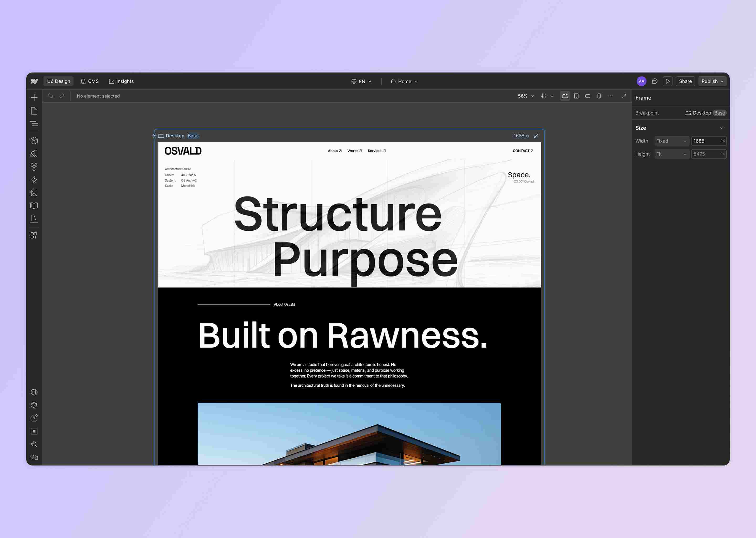Switch to CMS tab
The image size is (756, 538).
pos(90,81)
